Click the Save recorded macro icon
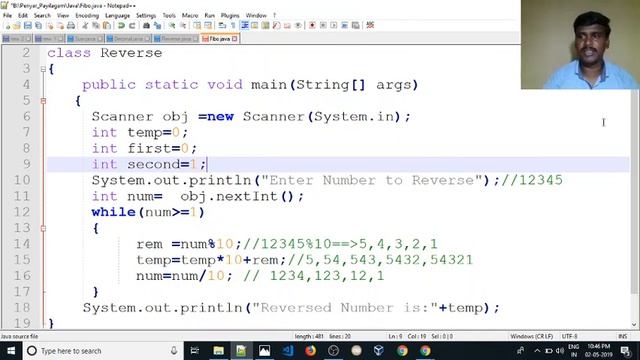 [356, 25]
